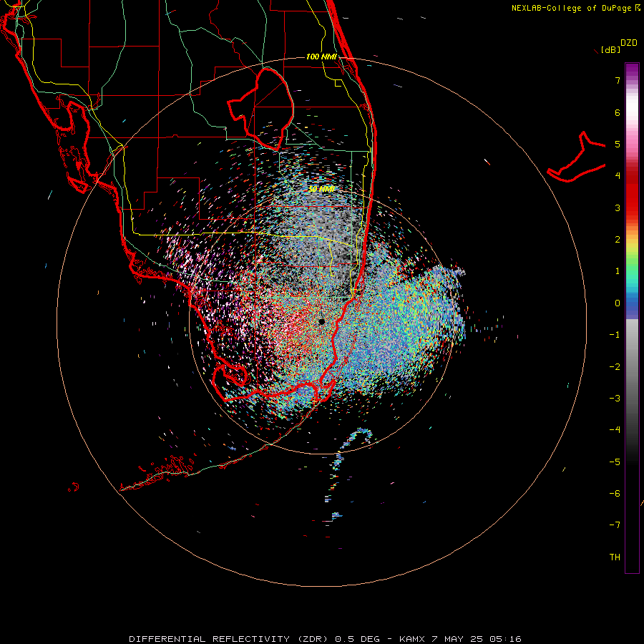Screen dimensions: 644x644
Task: Click the 50 NMI range ring label
Action: [x=321, y=189]
